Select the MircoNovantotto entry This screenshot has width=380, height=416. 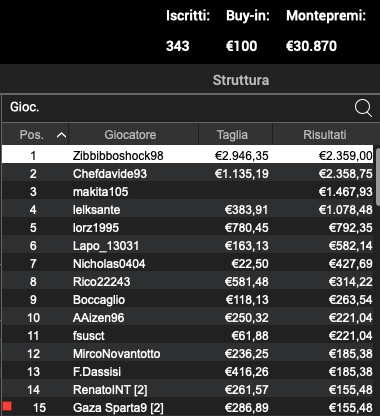(188, 354)
